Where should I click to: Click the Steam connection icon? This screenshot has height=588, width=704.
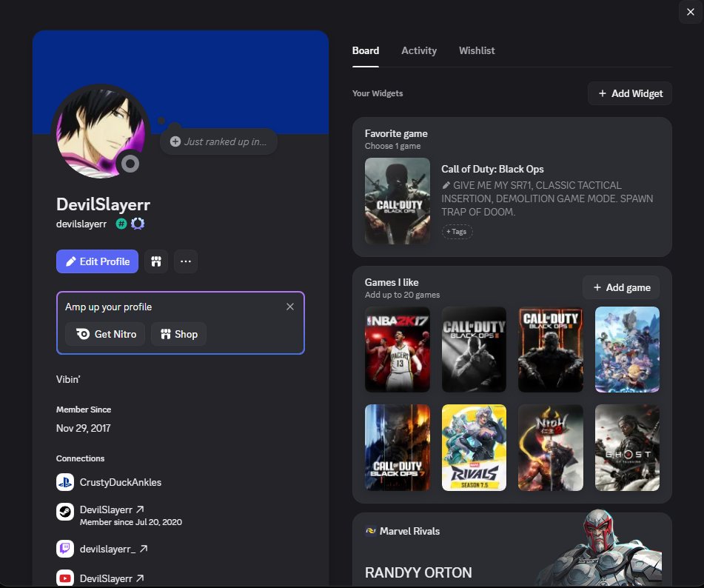(x=65, y=512)
